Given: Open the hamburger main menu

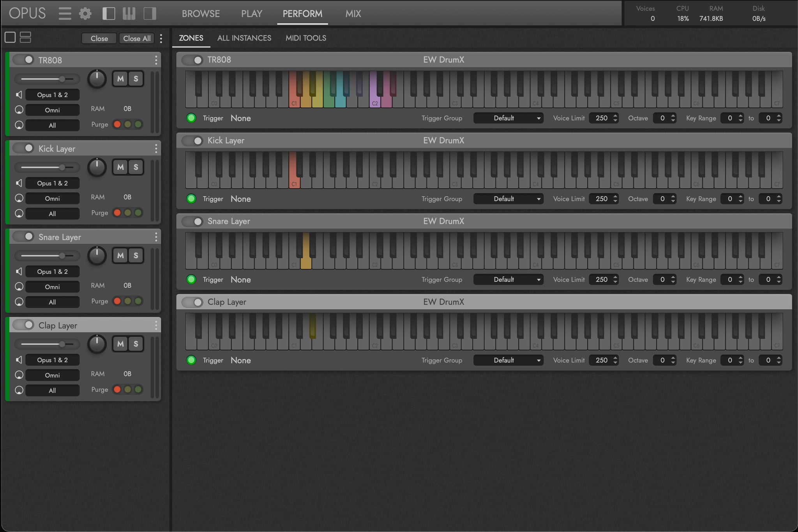Looking at the screenshot, I should (x=65, y=14).
